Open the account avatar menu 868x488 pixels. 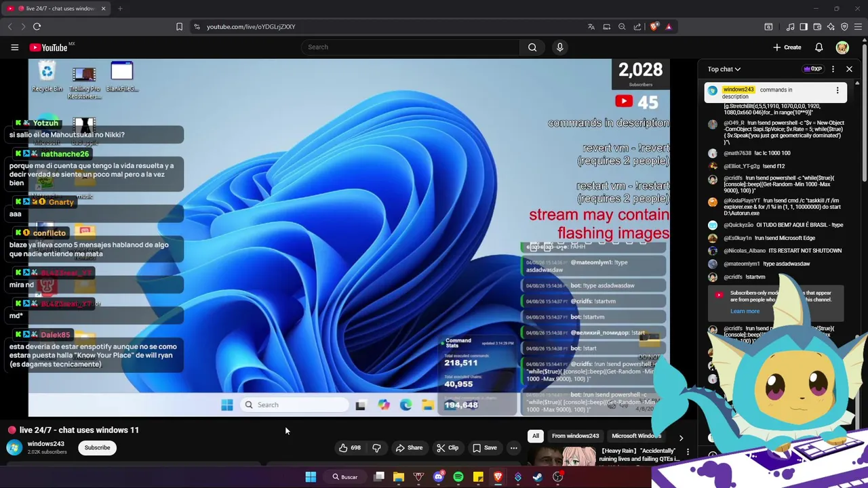pyautogui.click(x=842, y=47)
